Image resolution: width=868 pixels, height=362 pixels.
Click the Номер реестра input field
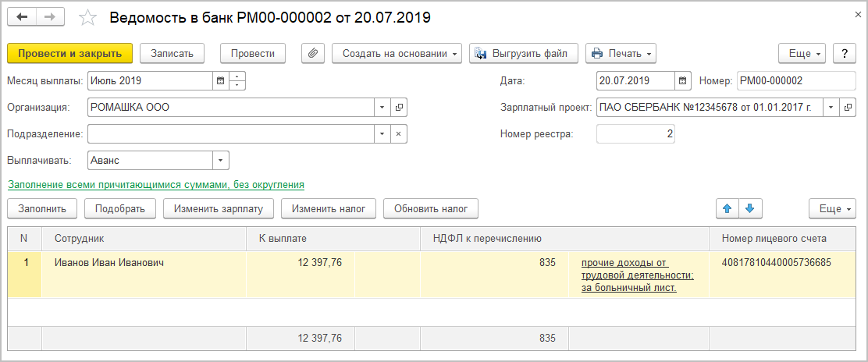point(635,134)
